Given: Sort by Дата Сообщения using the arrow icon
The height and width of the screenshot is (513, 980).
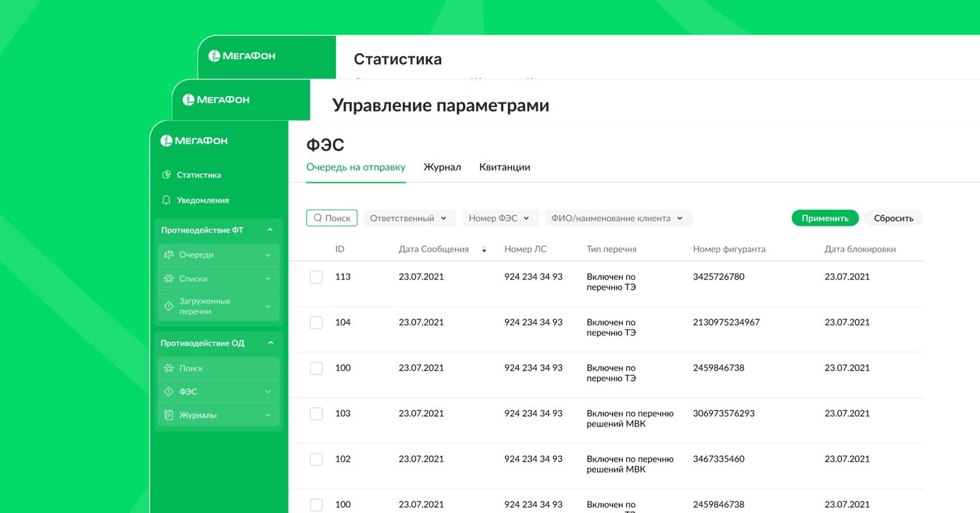Looking at the screenshot, I should (x=484, y=249).
